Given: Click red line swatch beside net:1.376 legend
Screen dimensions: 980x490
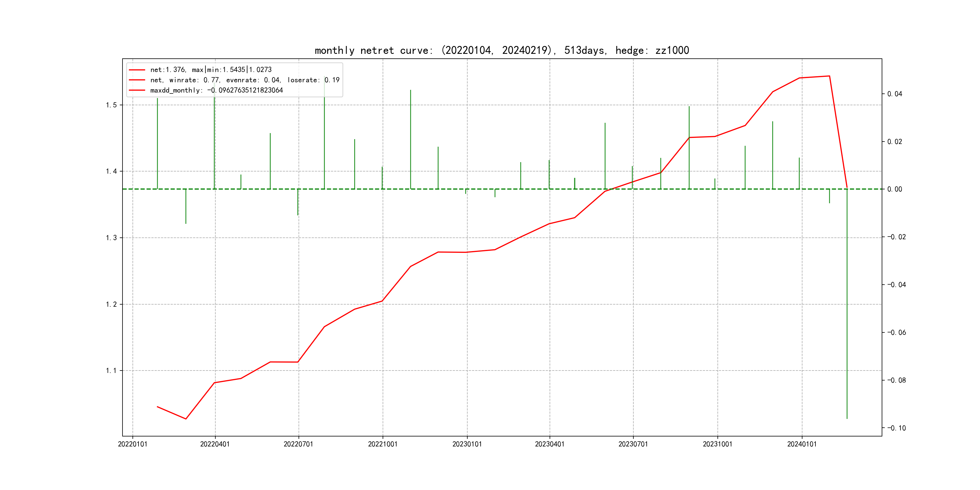Looking at the screenshot, I should coord(137,70).
